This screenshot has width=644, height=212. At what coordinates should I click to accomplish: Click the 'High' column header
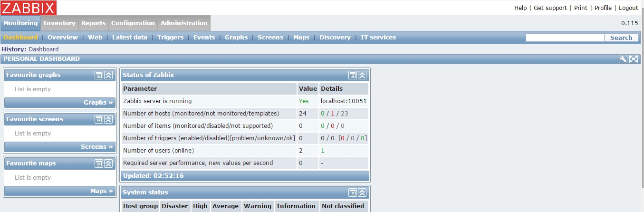(200, 206)
